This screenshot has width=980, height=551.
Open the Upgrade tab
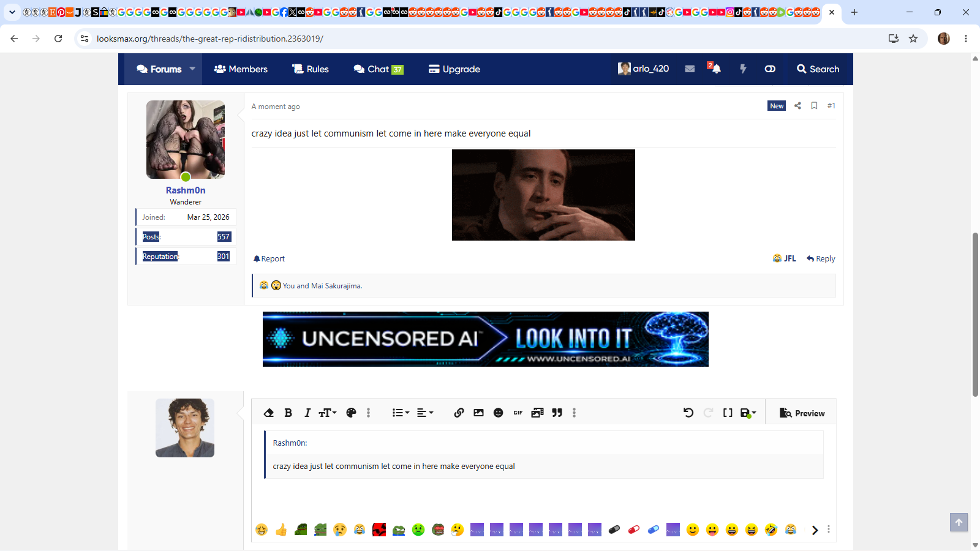coord(454,69)
